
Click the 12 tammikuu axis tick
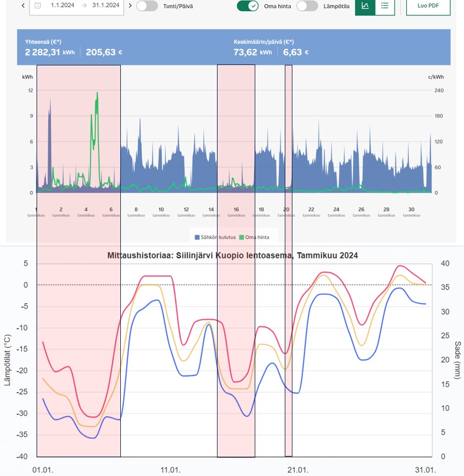click(x=186, y=212)
